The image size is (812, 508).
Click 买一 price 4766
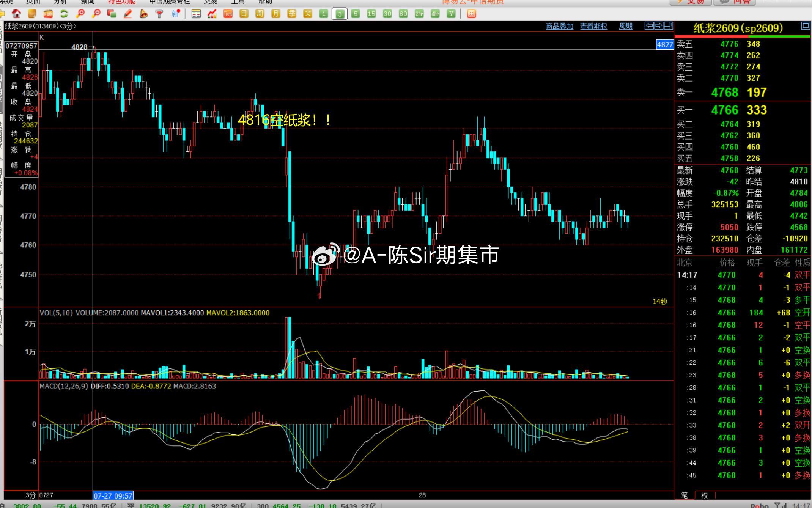[724, 110]
